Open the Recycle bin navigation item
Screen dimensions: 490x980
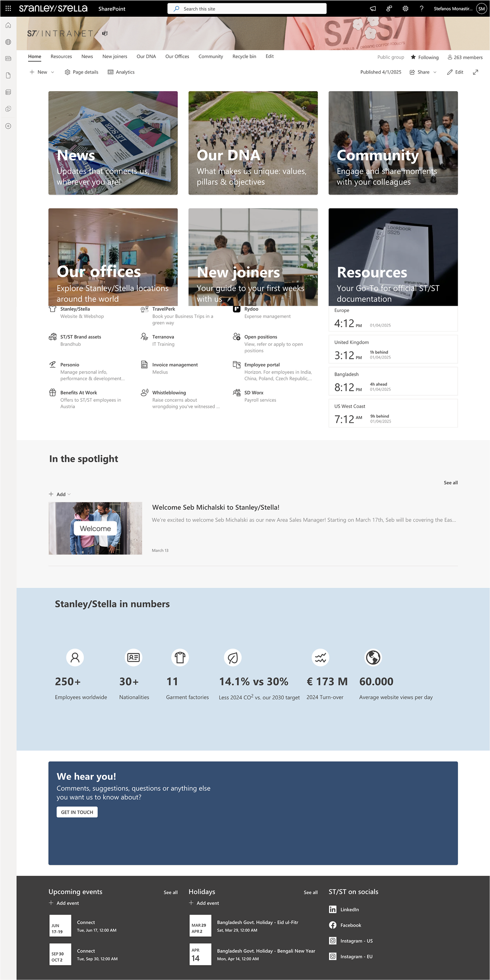[244, 56]
